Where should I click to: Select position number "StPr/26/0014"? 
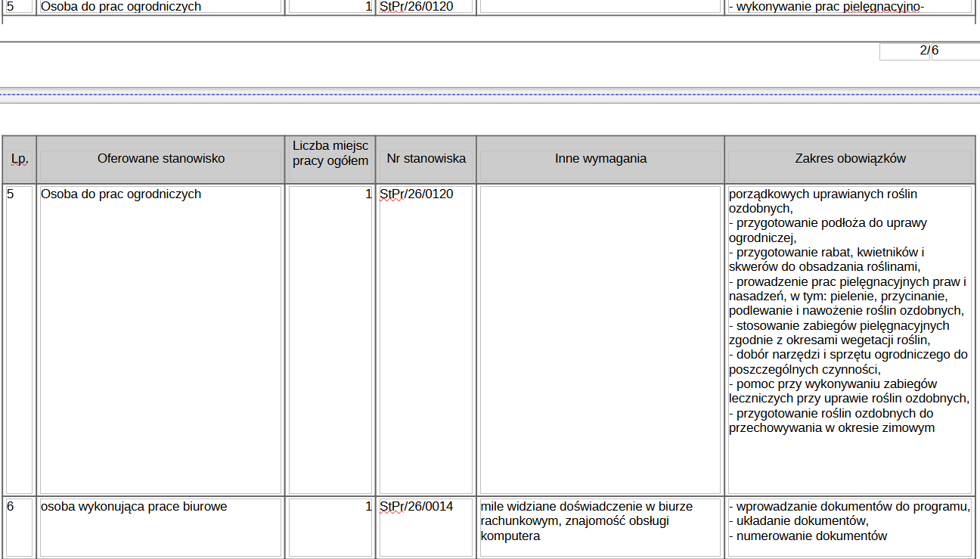[417, 507]
